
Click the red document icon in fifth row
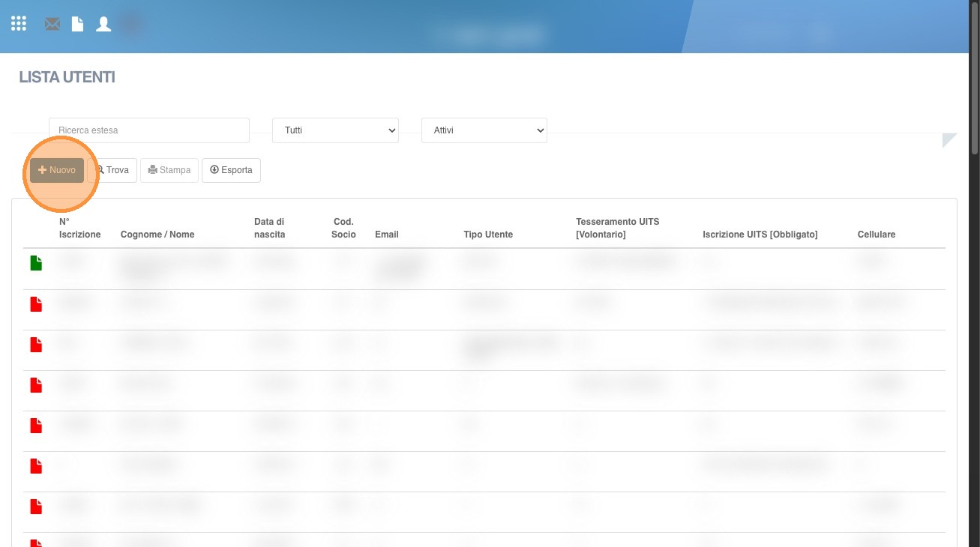click(x=36, y=425)
